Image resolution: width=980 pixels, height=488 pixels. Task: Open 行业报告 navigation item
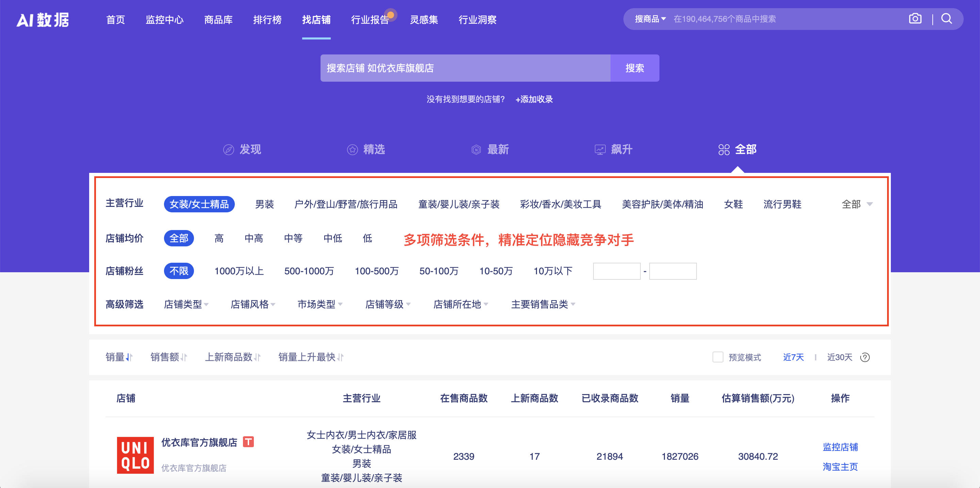[x=370, y=20]
